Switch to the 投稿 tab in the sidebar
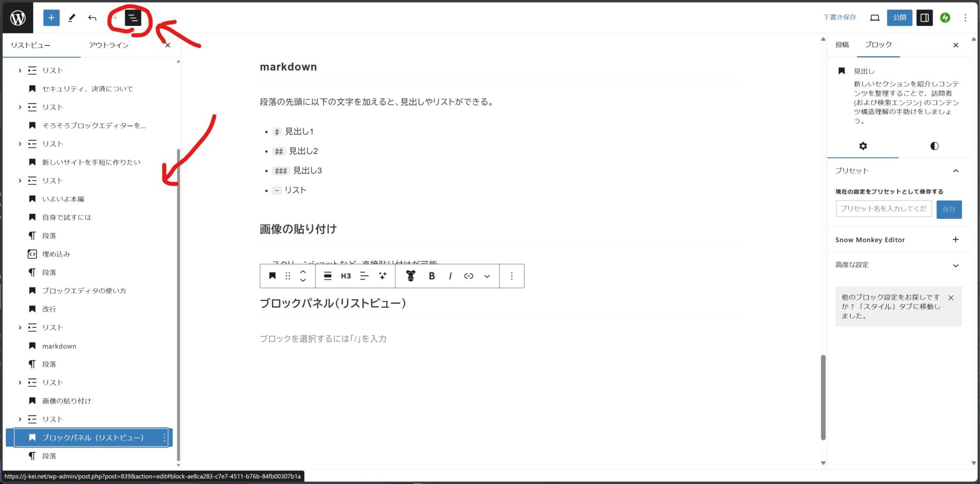Screen dimensions: 980x484 click(x=842, y=45)
